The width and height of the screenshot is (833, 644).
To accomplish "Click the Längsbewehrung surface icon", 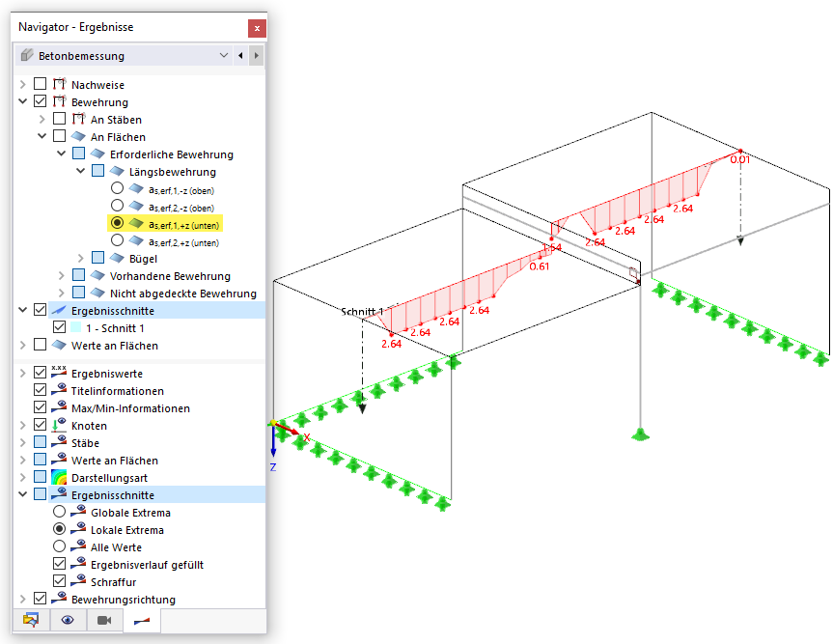I will click(117, 171).
